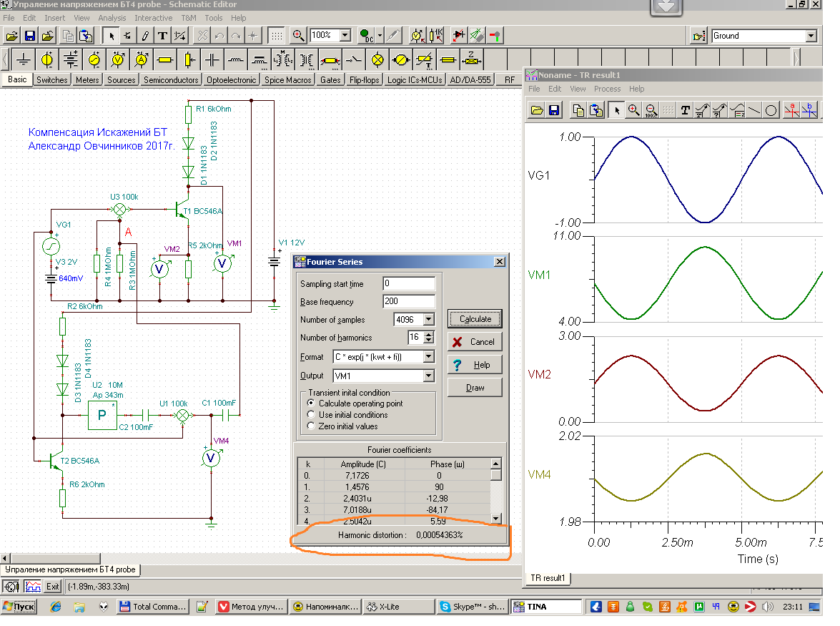Open the Analysis menu
Viewport: 840px width, 626px height.
(112, 18)
